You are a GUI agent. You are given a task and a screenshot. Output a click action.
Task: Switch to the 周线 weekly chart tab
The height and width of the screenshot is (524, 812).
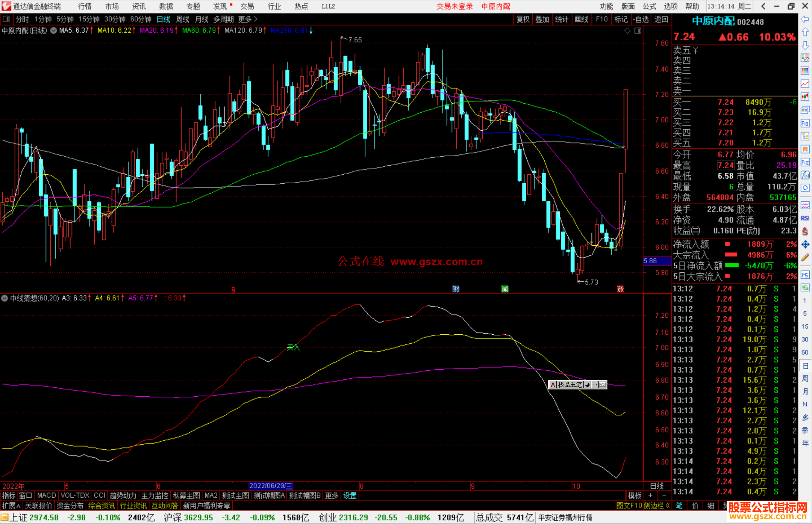pos(182,19)
